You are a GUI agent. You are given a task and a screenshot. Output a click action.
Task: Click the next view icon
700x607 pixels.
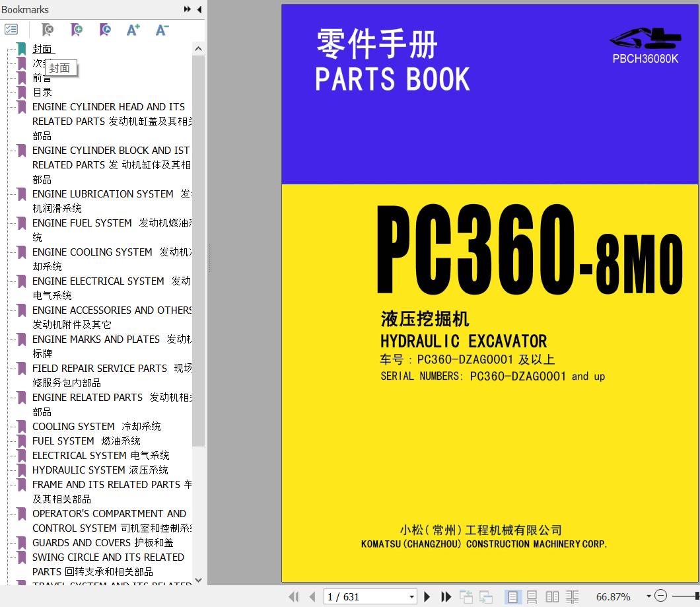pyautogui.click(x=486, y=596)
